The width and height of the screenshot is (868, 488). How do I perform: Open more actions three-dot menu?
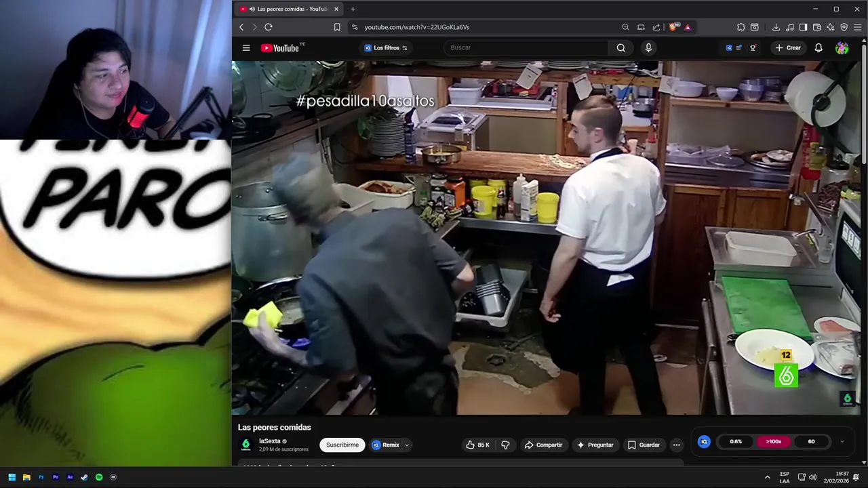pyautogui.click(x=676, y=445)
